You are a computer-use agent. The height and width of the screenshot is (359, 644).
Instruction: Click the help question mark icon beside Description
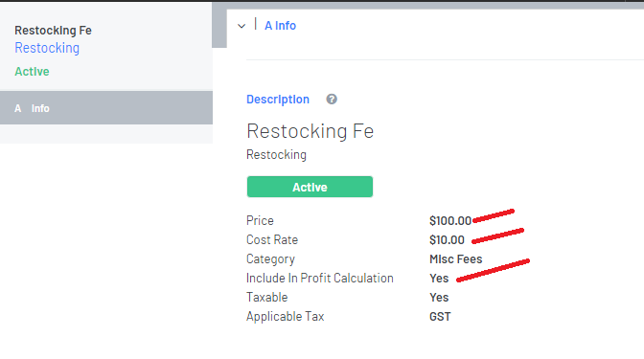(332, 100)
